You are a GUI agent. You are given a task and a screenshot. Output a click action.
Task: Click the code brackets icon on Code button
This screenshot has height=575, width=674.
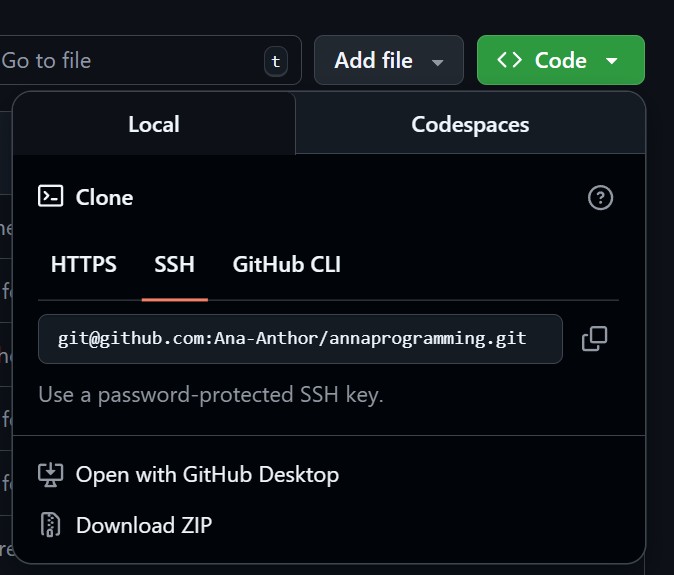509,60
